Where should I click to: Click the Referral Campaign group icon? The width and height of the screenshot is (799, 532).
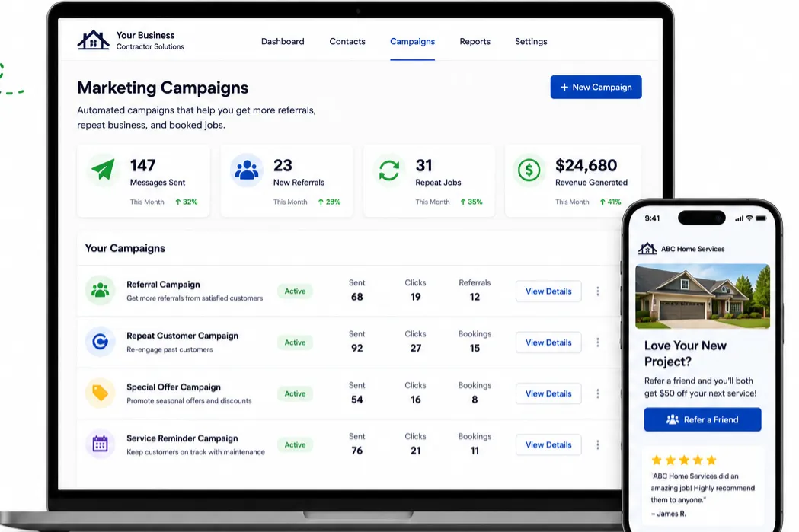pos(100,291)
